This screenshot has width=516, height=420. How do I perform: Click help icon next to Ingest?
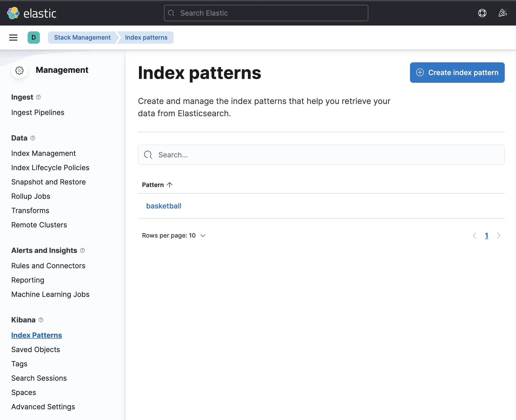[x=38, y=97]
